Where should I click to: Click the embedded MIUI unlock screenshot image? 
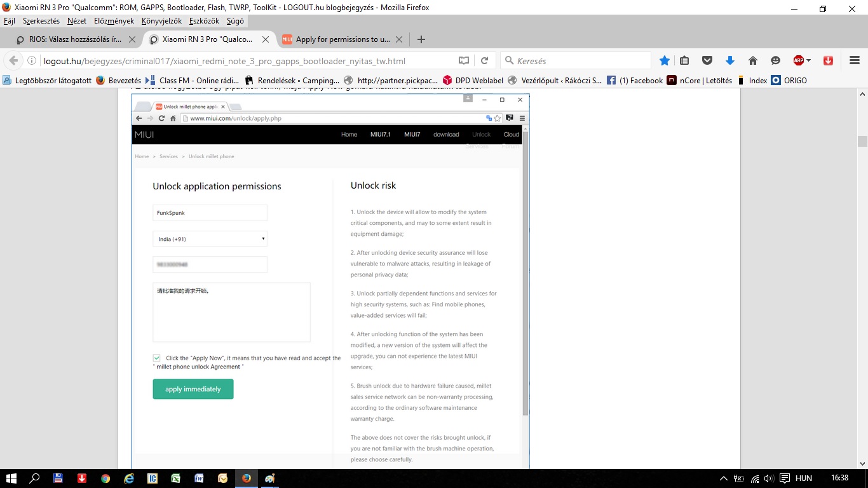tap(330, 281)
